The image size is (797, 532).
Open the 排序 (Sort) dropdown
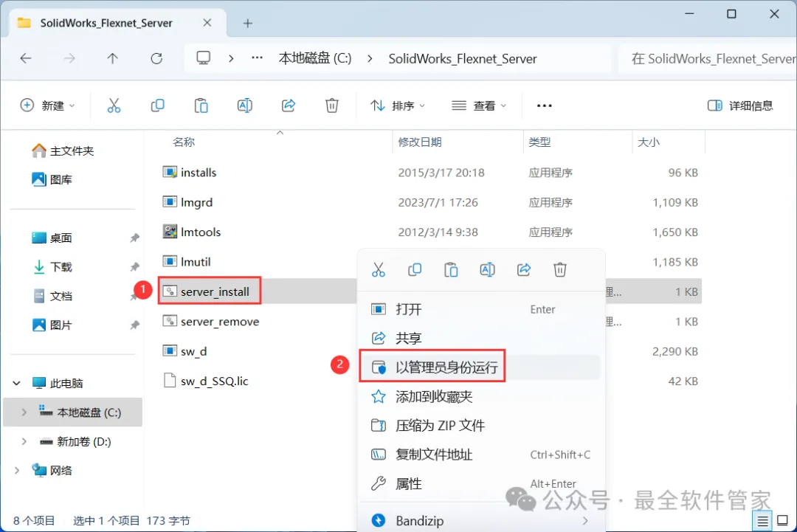398,106
